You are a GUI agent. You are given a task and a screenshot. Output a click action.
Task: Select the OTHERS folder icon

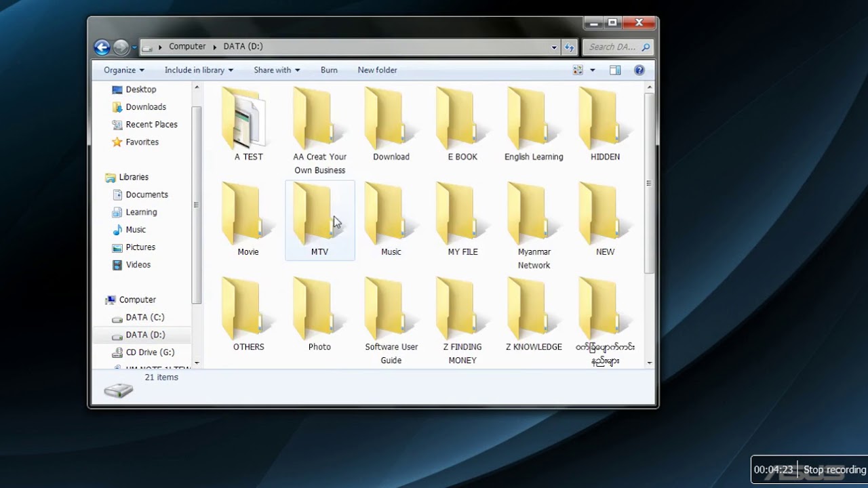coord(245,308)
